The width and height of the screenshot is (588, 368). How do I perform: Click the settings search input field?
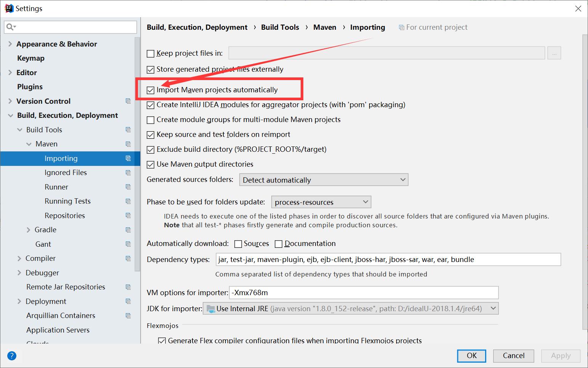(70, 27)
